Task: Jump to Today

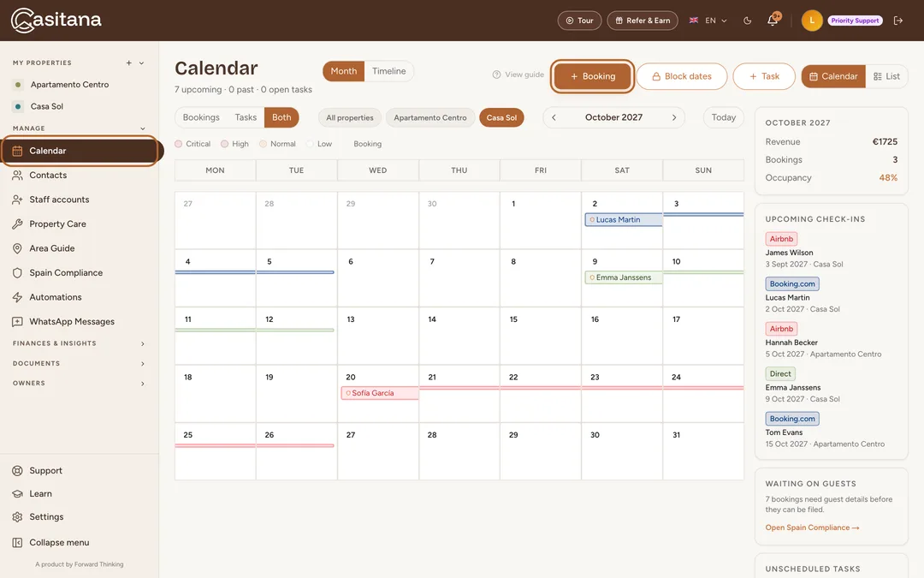Action: (724, 117)
